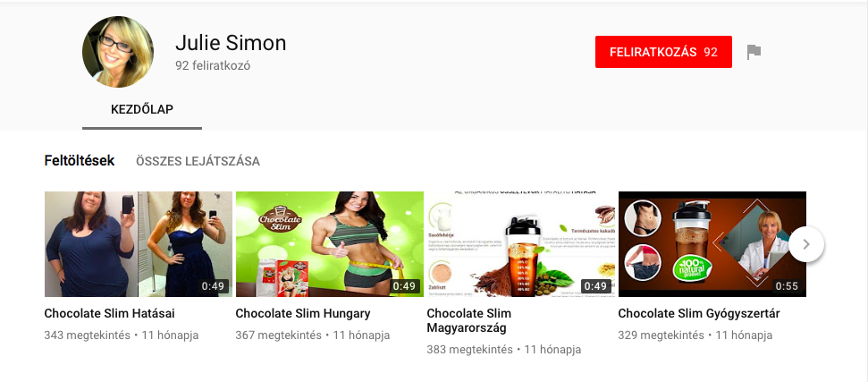Open the Chocolate Slim Hungary video thumbnail
This screenshot has width=868, height=382.
coord(329,244)
